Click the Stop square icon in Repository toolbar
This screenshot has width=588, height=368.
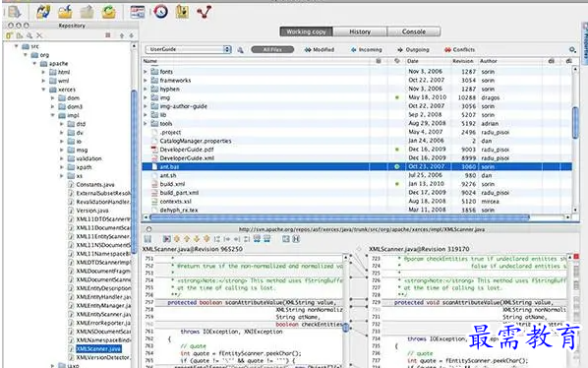coord(108,35)
